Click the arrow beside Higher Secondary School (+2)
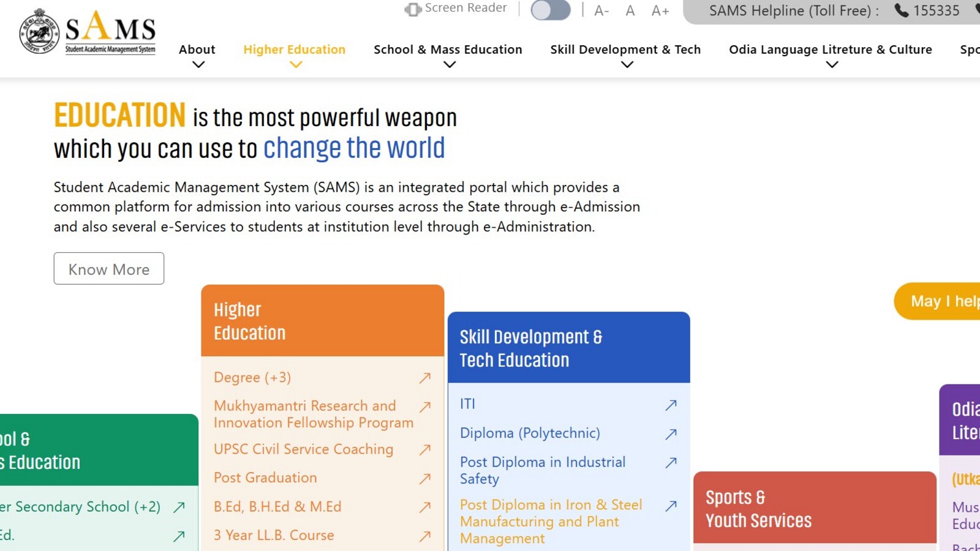Screen dimensions: 980x551 [179, 507]
